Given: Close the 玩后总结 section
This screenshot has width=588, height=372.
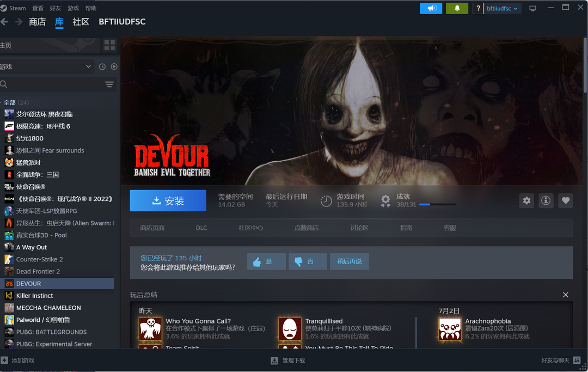Looking at the screenshot, I should (x=566, y=295).
